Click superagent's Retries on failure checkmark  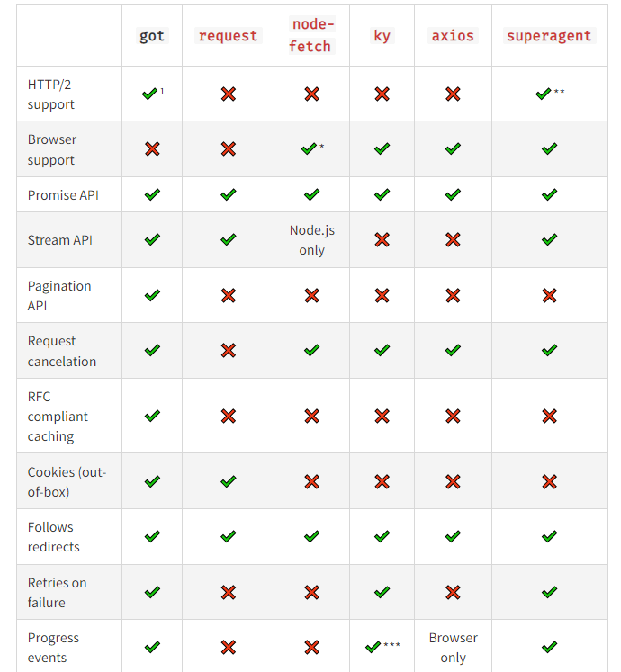tap(549, 592)
